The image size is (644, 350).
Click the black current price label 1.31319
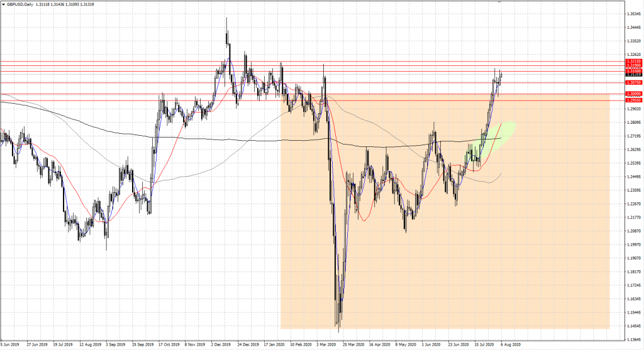[x=633, y=75]
